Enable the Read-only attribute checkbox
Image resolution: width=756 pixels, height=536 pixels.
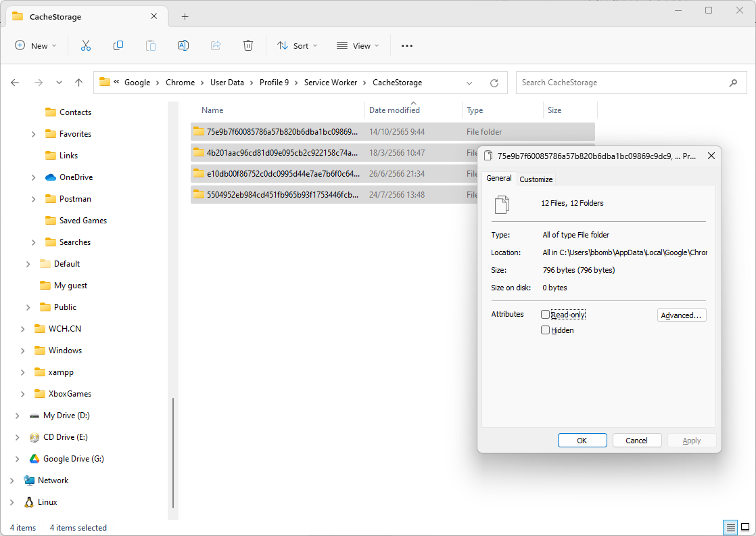click(x=546, y=315)
